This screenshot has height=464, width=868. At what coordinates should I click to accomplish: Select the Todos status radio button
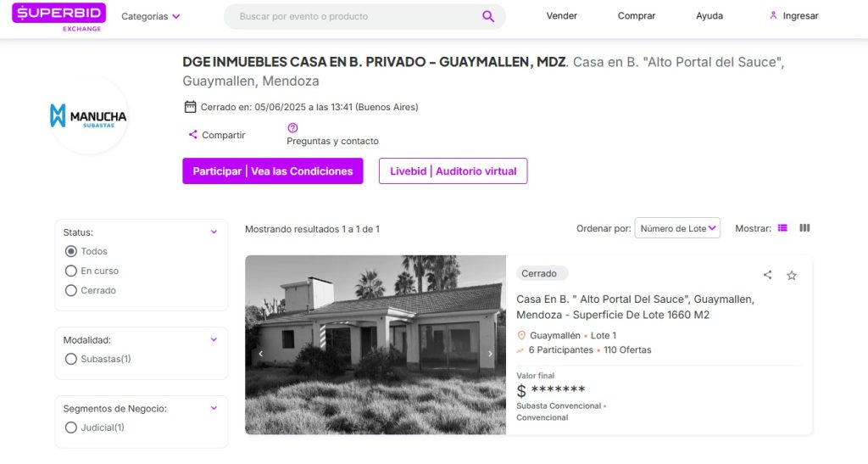point(71,251)
